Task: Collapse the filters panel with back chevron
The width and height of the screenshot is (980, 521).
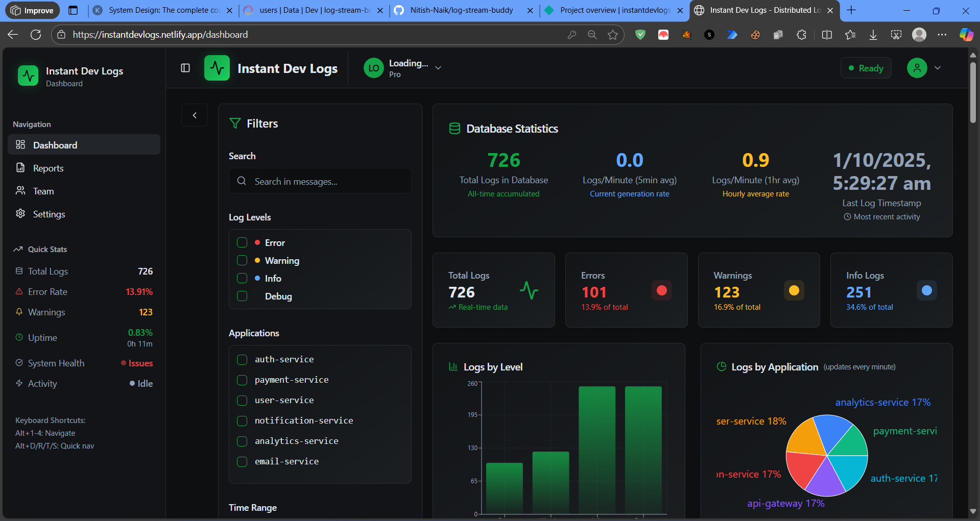Action: tap(195, 115)
